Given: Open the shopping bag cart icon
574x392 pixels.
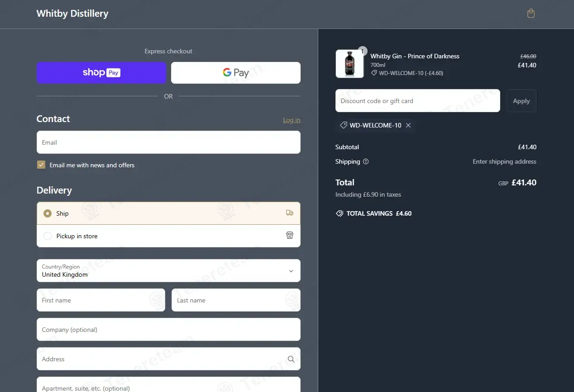Looking at the screenshot, I should [531, 14].
